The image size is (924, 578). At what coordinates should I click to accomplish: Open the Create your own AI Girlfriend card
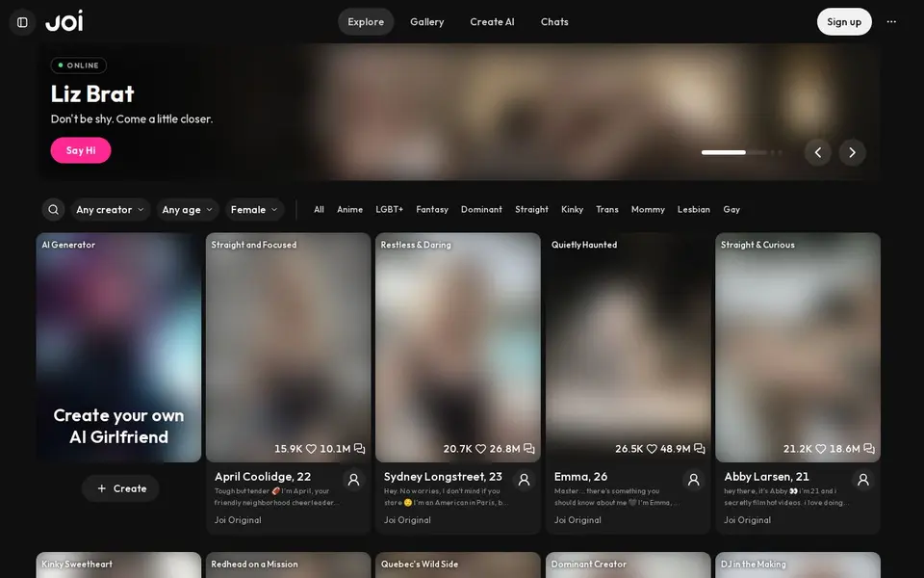(118, 348)
